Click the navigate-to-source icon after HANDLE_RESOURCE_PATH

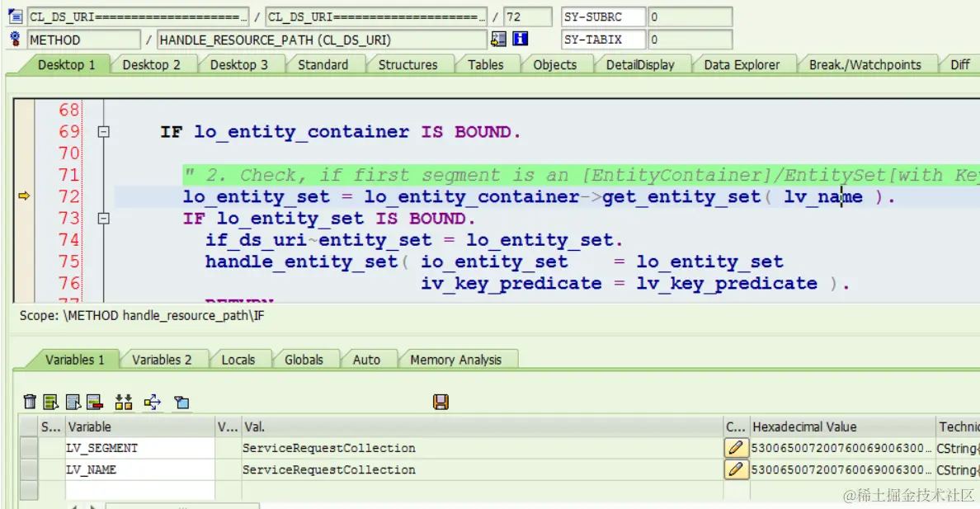pos(498,40)
